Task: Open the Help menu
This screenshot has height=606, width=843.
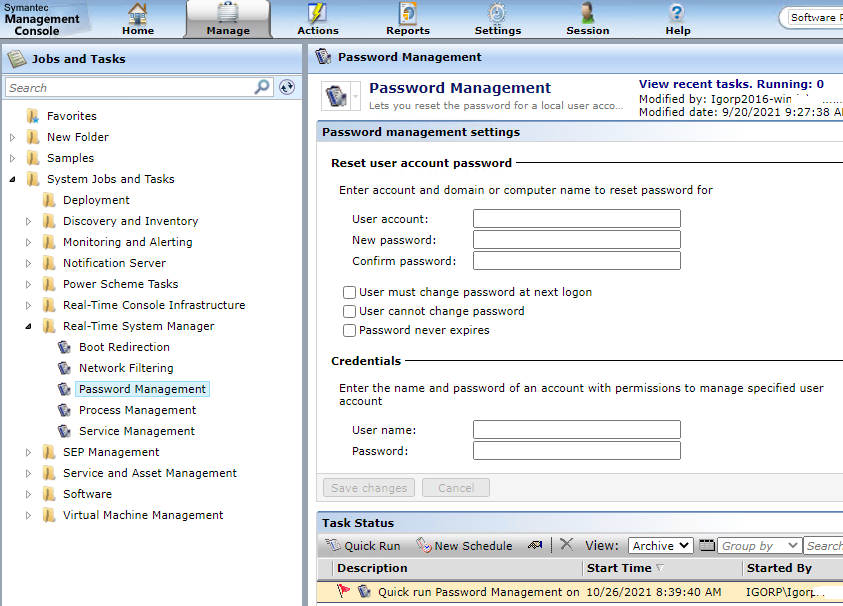Action: (677, 19)
